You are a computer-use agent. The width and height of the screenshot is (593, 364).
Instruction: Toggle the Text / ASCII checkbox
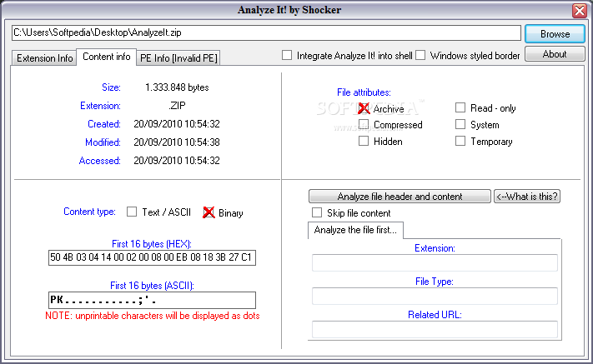pyautogui.click(x=132, y=212)
